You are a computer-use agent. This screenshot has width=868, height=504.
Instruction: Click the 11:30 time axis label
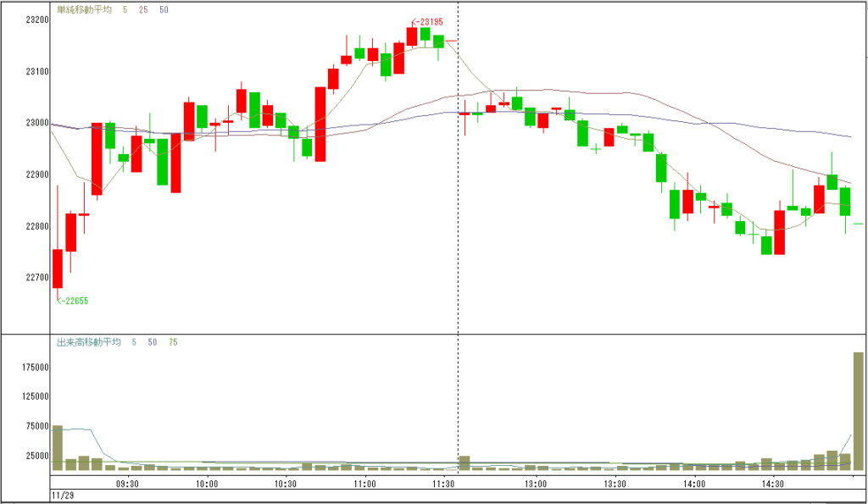[x=443, y=484]
